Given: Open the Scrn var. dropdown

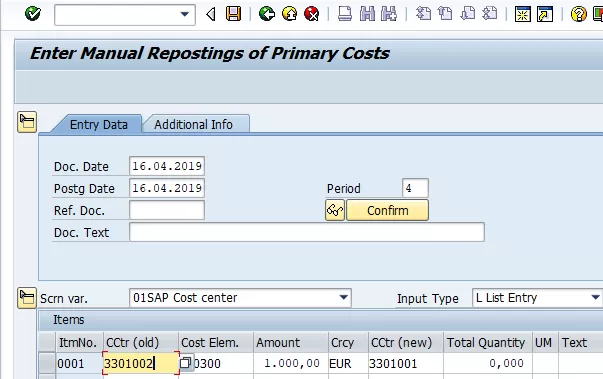Looking at the screenshot, I should click(343, 298).
